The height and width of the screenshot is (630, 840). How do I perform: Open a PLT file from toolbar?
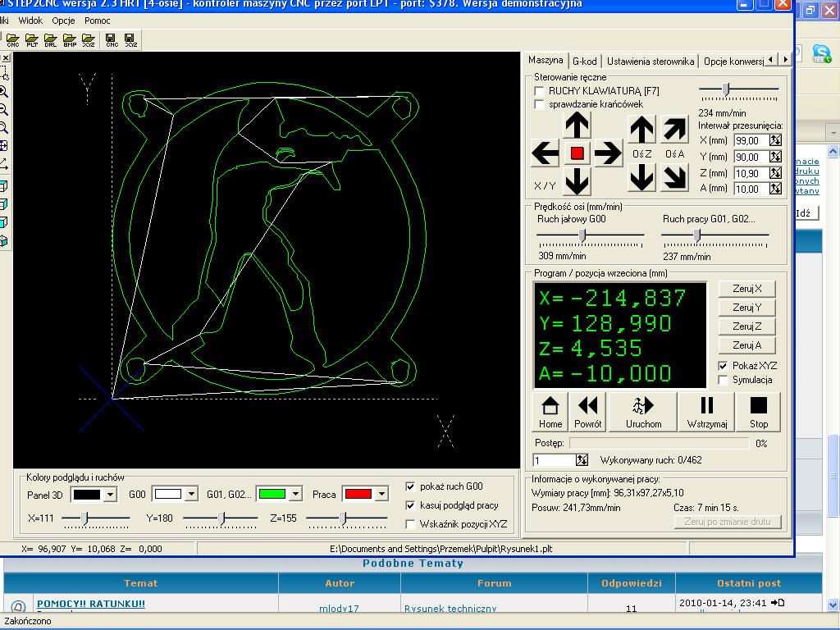coord(32,40)
